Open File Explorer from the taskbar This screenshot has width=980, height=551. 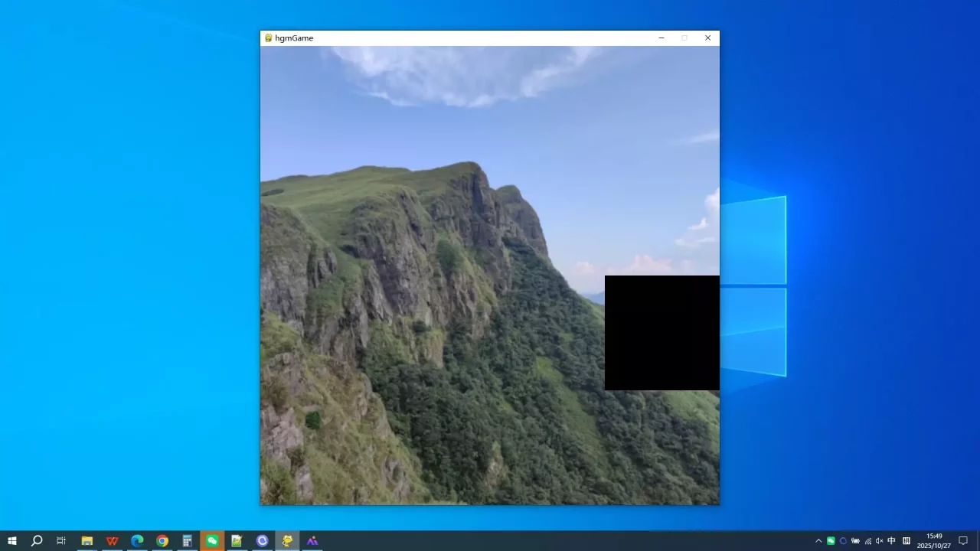pyautogui.click(x=87, y=541)
